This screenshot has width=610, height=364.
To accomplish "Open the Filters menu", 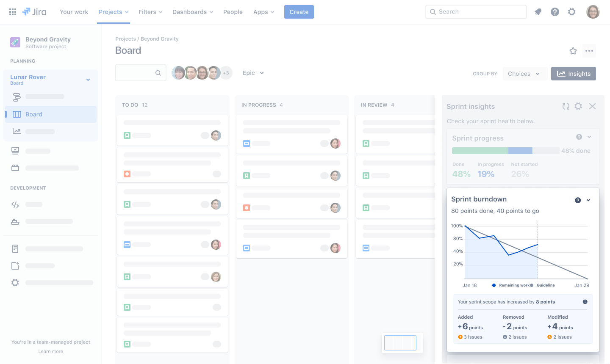I will point(150,12).
